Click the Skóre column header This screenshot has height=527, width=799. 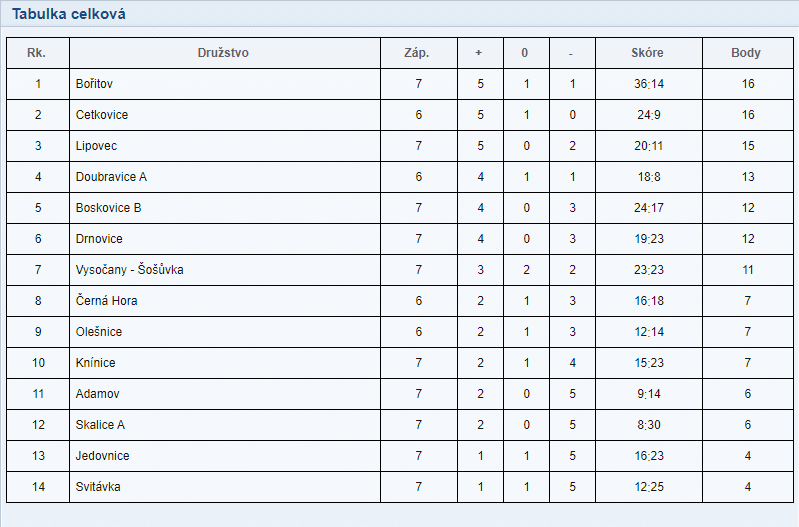pos(647,52)
